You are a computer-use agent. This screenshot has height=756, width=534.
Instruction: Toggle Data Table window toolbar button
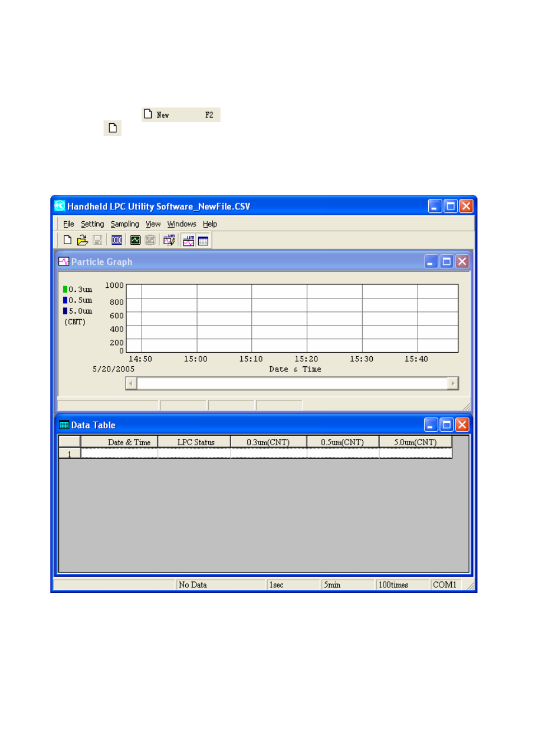(x=203, y=241)
